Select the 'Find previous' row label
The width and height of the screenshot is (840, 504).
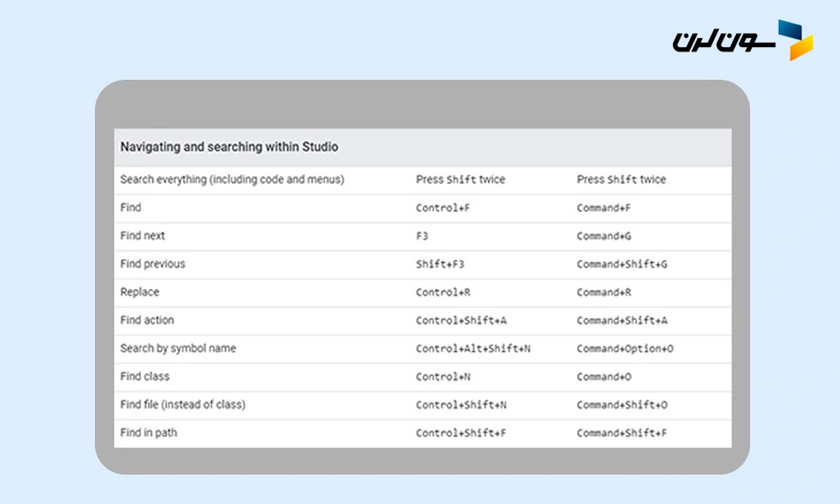[x=153, y=264]
